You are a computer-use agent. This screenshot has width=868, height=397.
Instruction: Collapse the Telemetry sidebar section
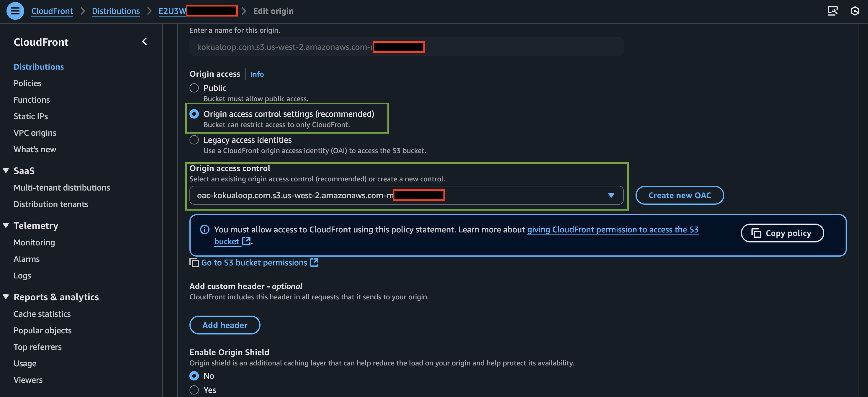[6, 225]
